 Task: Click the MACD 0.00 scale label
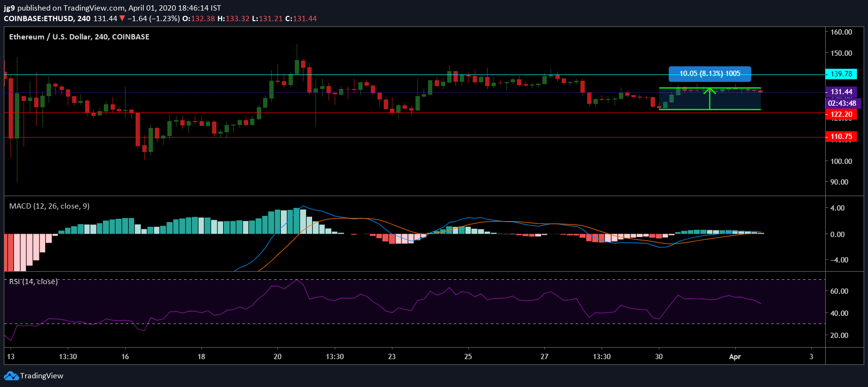pos(838,235)
